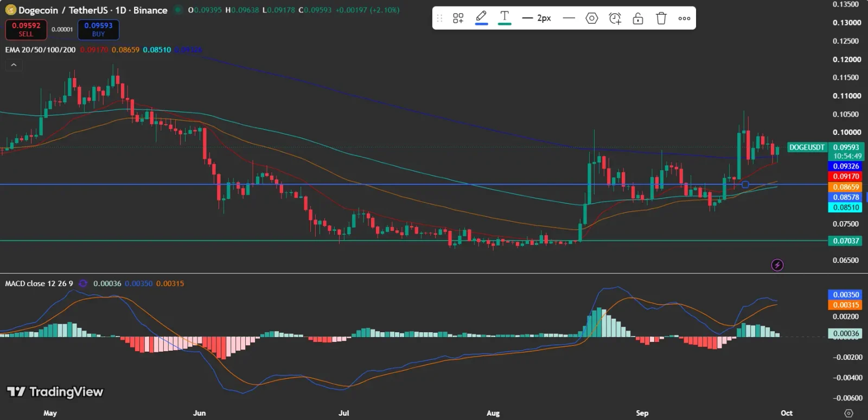Click the −0.00600 MACD axis level

(847, 398)
